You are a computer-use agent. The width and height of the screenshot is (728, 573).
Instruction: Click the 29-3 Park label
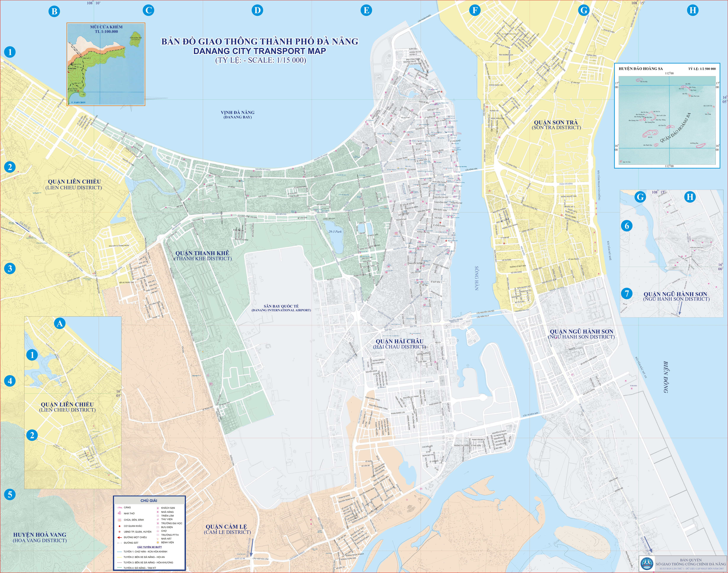pyautogui.click(x=335, y=232)
